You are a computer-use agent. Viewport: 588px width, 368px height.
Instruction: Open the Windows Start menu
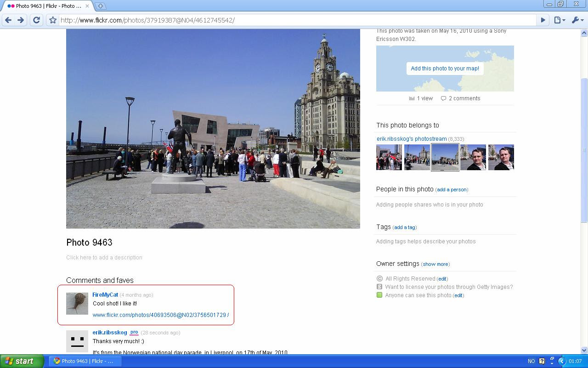(x=22, y=361)
